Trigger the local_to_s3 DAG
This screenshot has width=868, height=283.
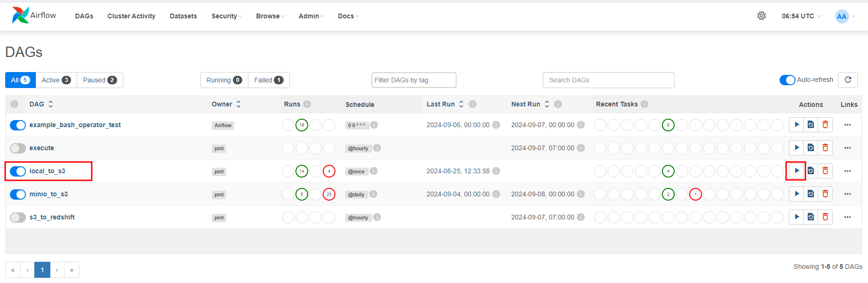(x=796, y=171)
